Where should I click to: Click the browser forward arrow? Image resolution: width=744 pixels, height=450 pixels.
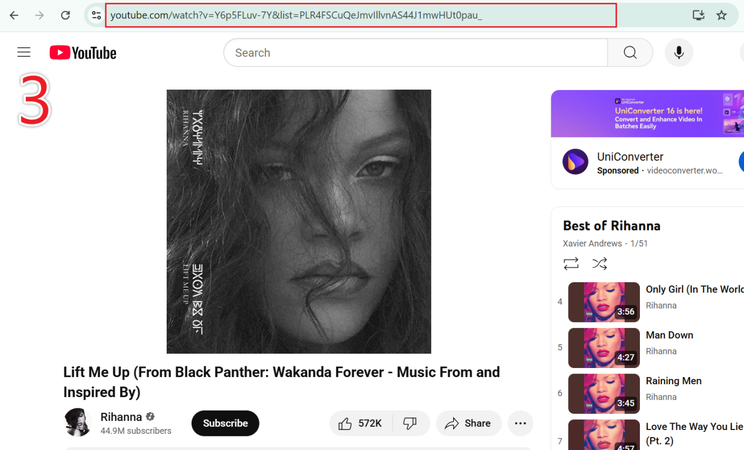coord(39,15)
